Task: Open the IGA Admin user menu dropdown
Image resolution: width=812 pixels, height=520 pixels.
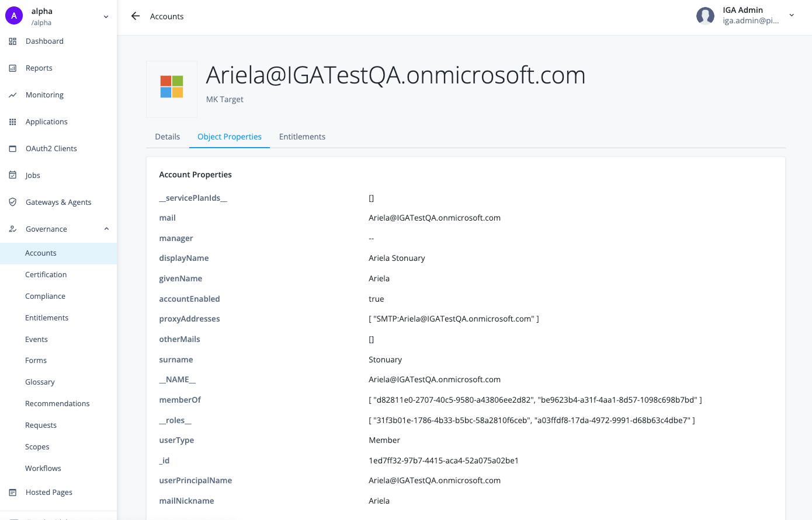Action: [x=792, y=16]
